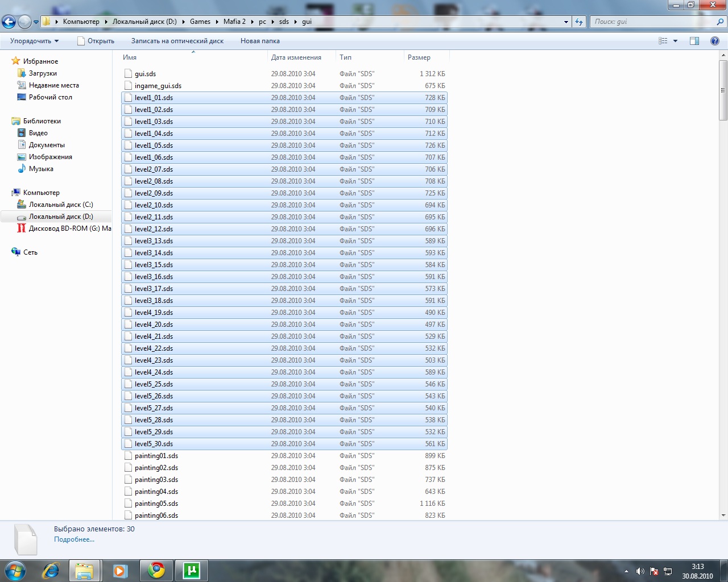Select the gui.sds file
The width and height of the screenshot is (728, 582).
(284, 74)
